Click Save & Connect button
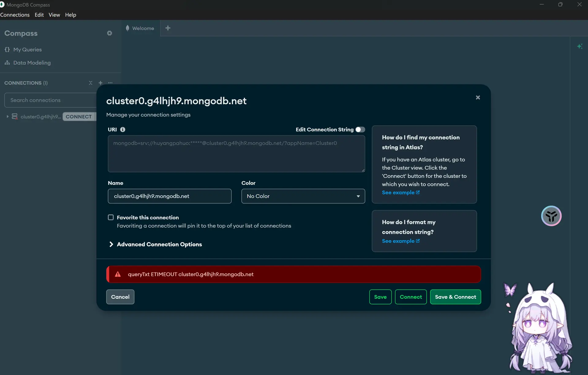Screen dimensions: 588x375 [455, 297]
